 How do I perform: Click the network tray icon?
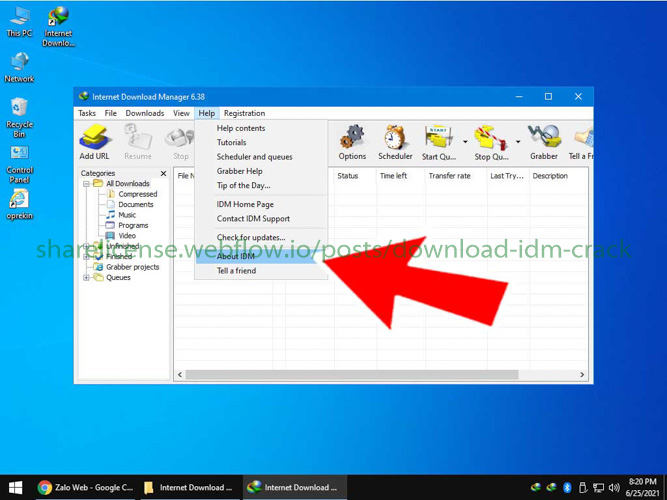[x=599, y=488]
